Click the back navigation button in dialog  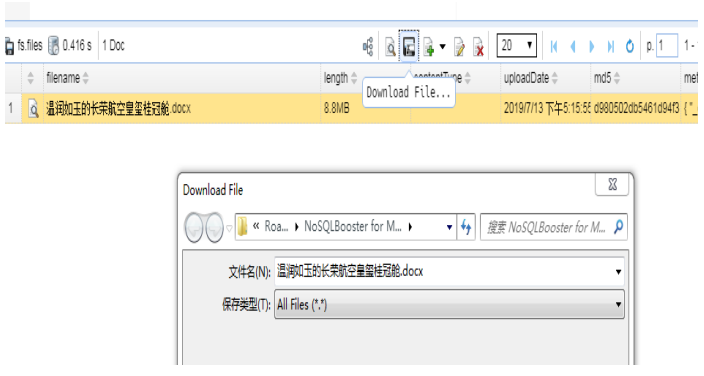(x=194, y=227)
